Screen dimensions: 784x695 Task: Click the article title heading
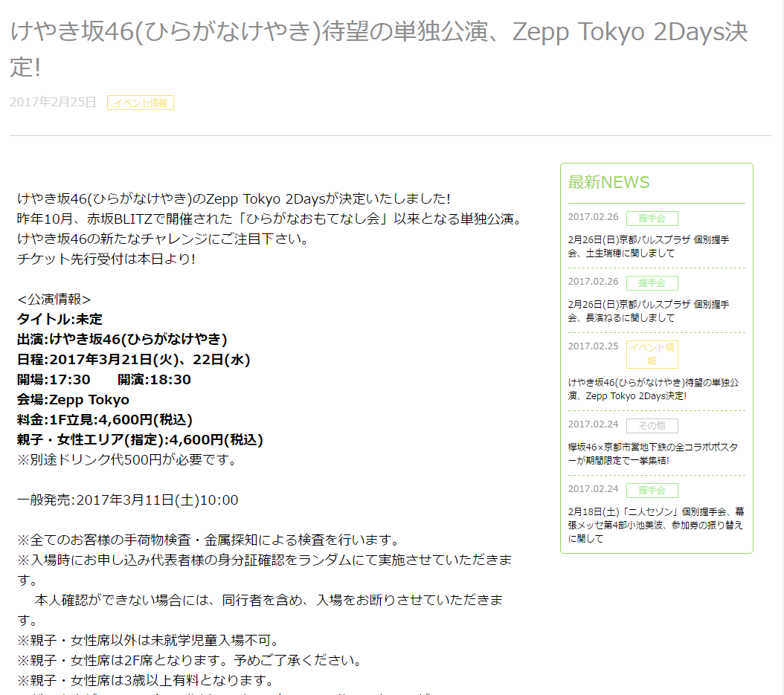click(379, 49)
